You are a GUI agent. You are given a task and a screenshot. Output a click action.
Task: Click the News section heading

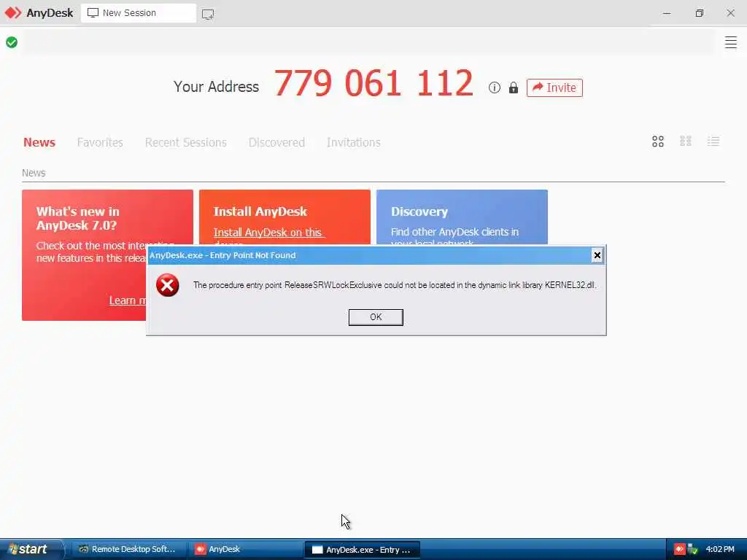34,173
